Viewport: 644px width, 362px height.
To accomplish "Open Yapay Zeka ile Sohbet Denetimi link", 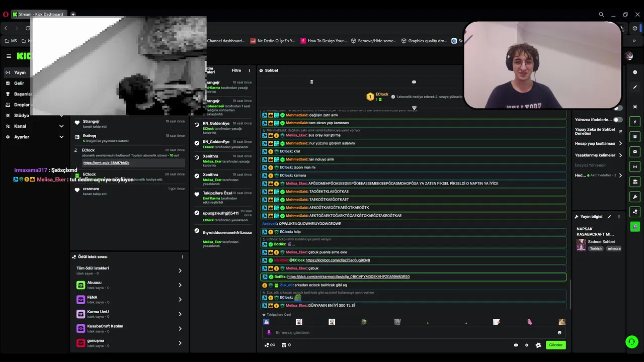I will tap(599, 131).
